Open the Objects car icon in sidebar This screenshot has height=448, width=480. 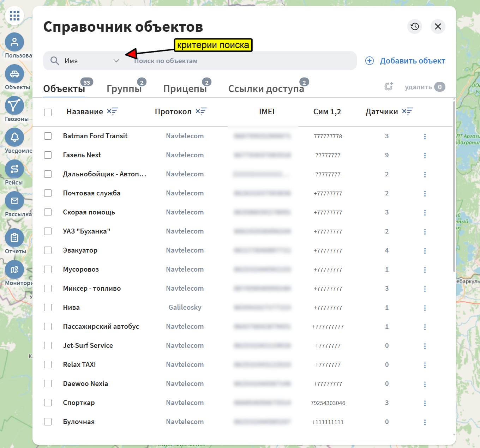click(14, 74)
